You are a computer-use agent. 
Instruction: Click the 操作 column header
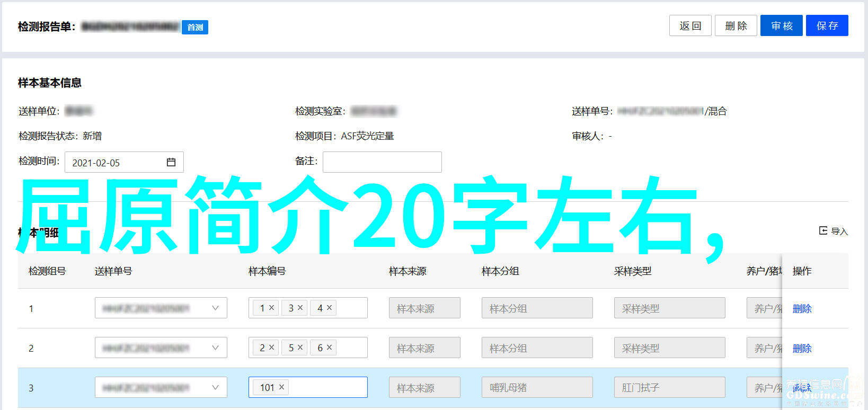point(802,271)
